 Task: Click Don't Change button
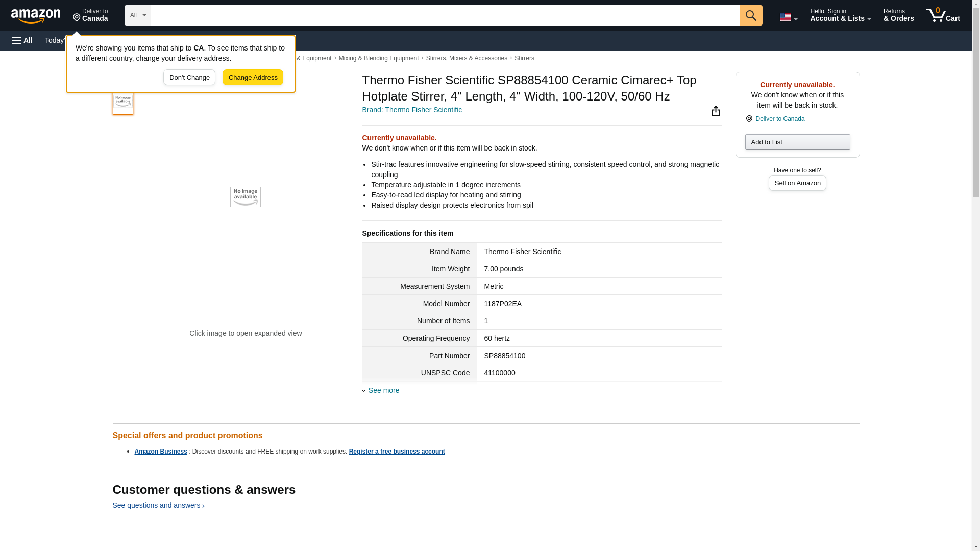189,78
